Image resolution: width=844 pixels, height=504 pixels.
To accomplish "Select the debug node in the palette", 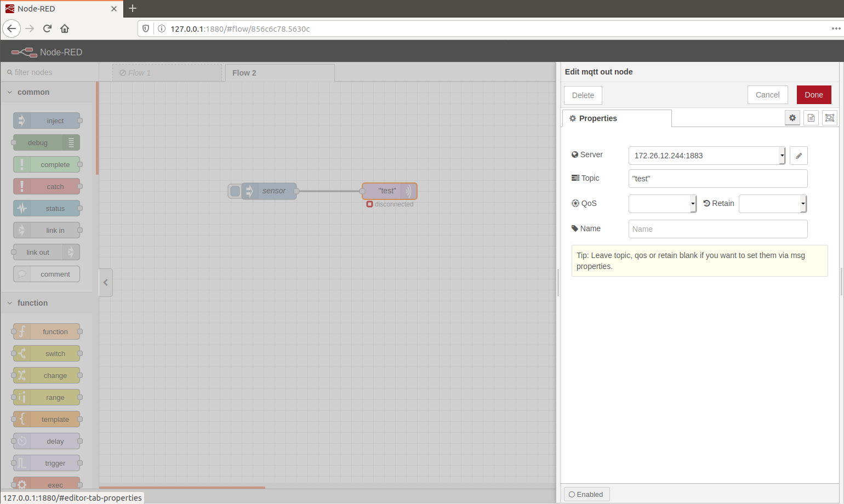I will coord(47,142).
